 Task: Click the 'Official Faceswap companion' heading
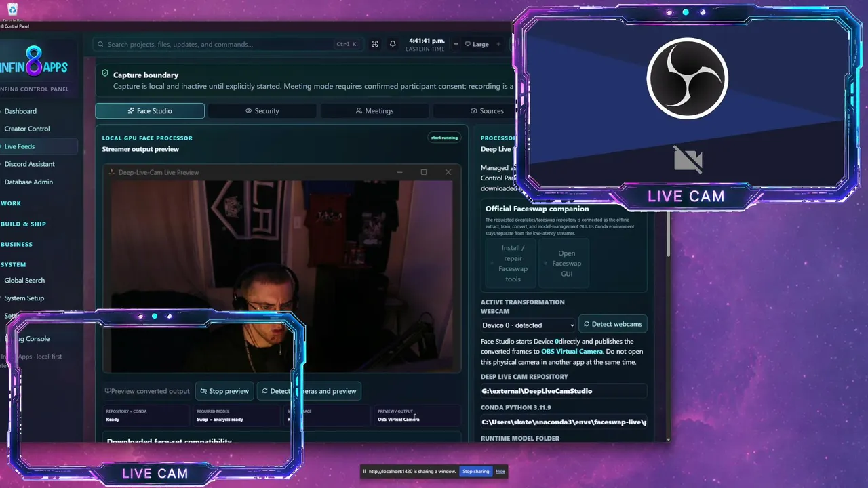click(x=537, y=209)
